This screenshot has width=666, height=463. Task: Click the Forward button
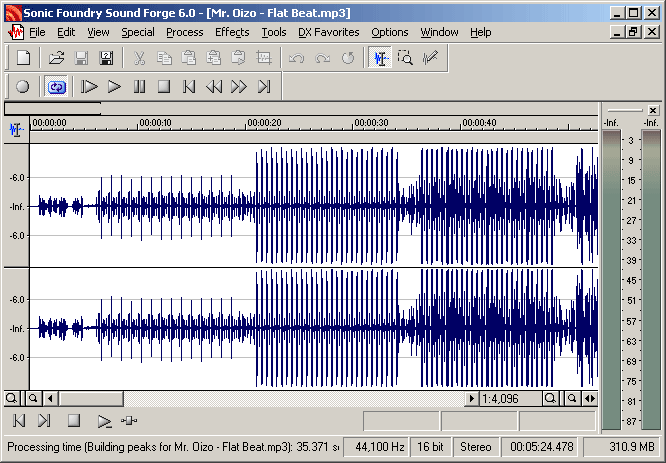(x=239, y=87)
